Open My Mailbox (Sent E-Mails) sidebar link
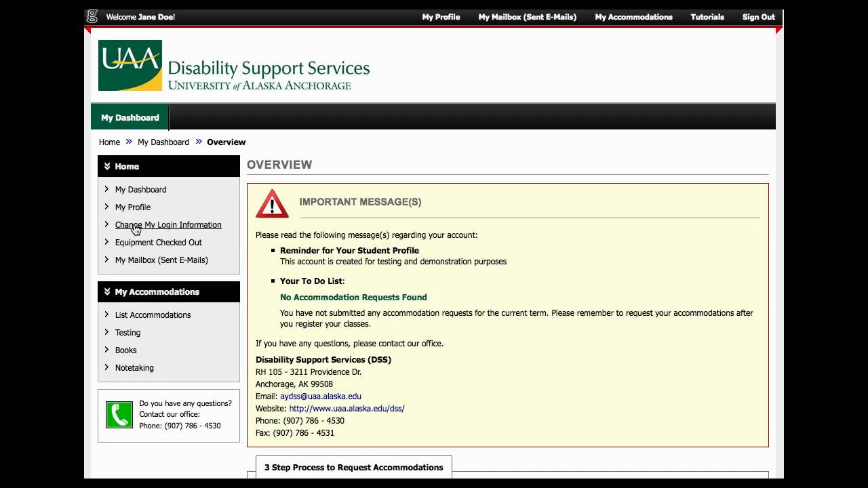The image size is (868, 488). 161,260
